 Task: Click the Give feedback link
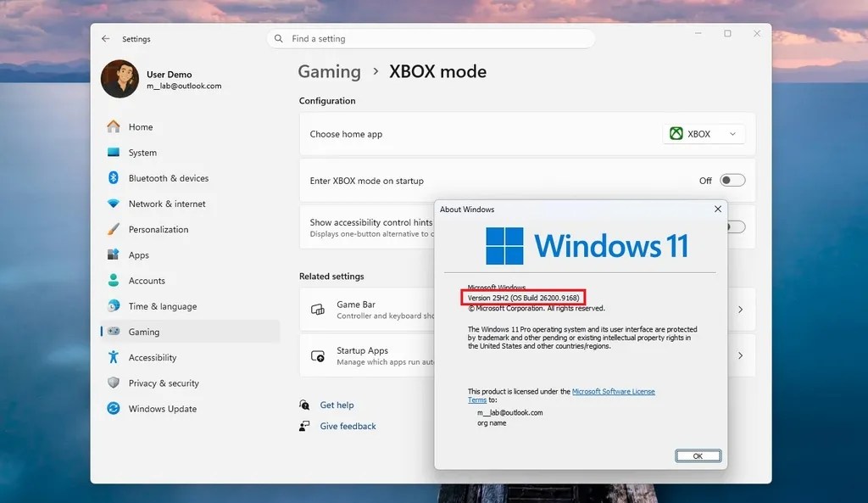click(x=348, y=426)
